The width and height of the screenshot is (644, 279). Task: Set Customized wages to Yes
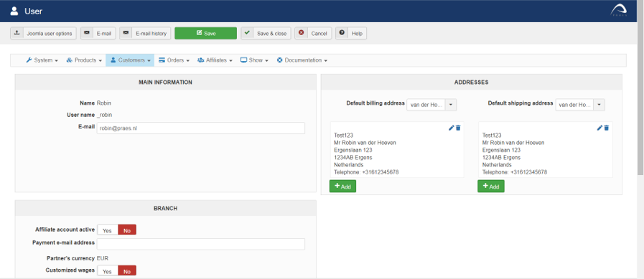click(x=108, y=271)
